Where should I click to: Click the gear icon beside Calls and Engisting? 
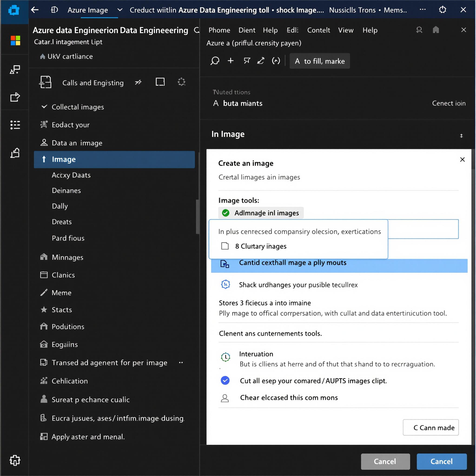(x=181, y=82)
